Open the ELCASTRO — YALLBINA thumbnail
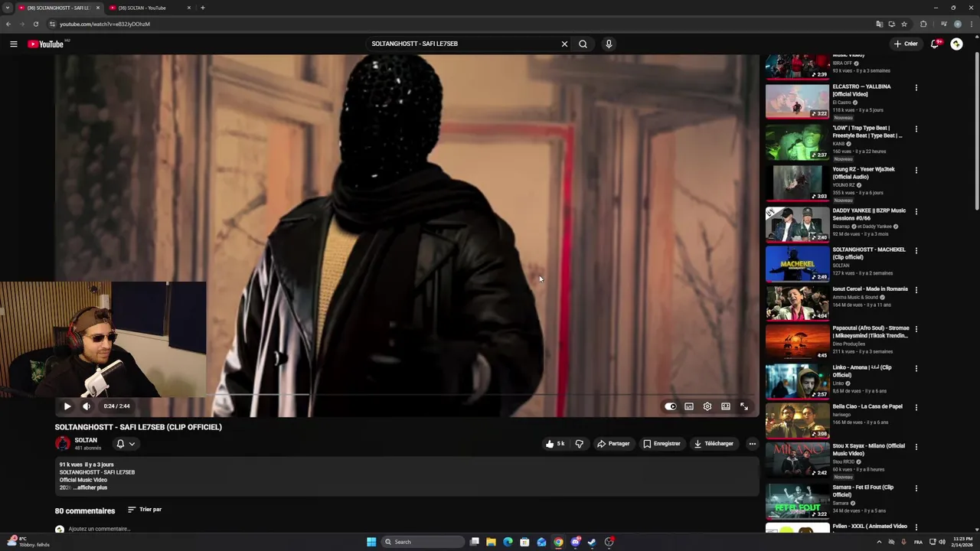 tap(797, 101)
